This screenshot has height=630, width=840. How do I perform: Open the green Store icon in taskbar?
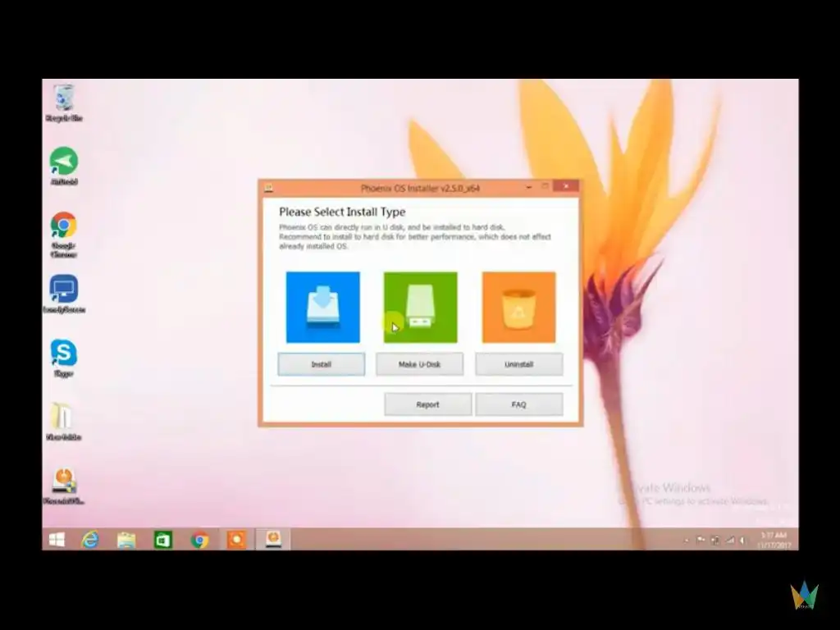point(163,540)
